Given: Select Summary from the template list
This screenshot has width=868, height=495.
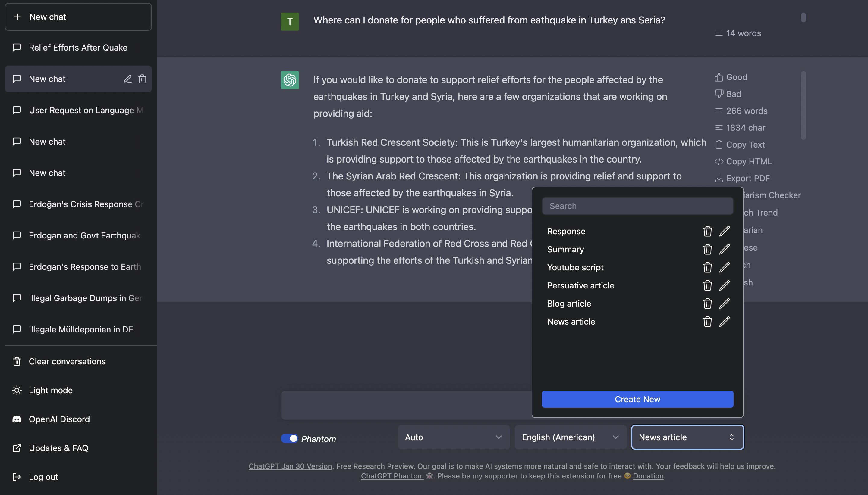Looking at the screenshot, I should (x=565, y=249).
